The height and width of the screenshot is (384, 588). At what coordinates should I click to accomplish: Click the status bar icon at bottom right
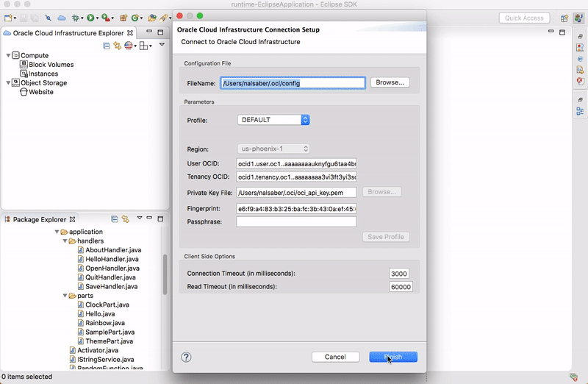573,377
